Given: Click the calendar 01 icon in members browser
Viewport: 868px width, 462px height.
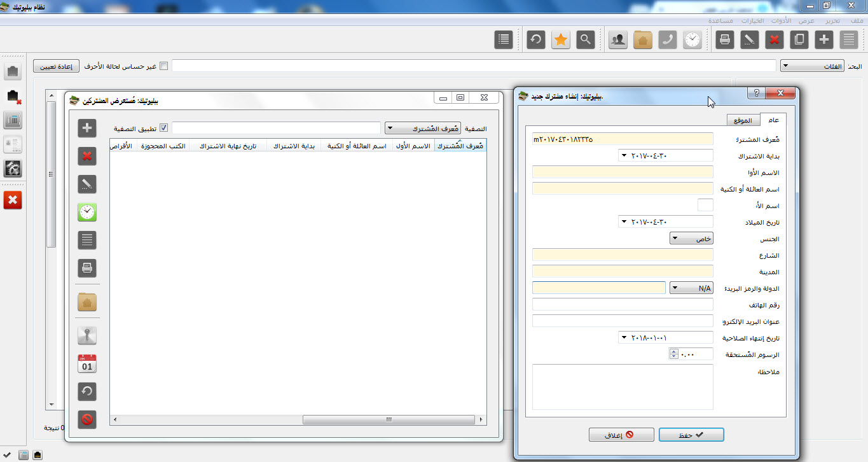Looking at the screenshot, I should (87, 363).
